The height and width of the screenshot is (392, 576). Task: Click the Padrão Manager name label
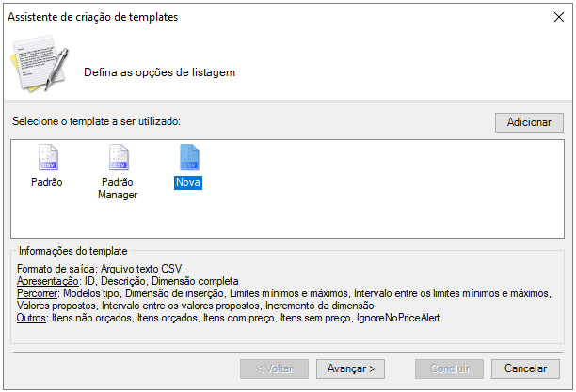(x=118, y=188)
